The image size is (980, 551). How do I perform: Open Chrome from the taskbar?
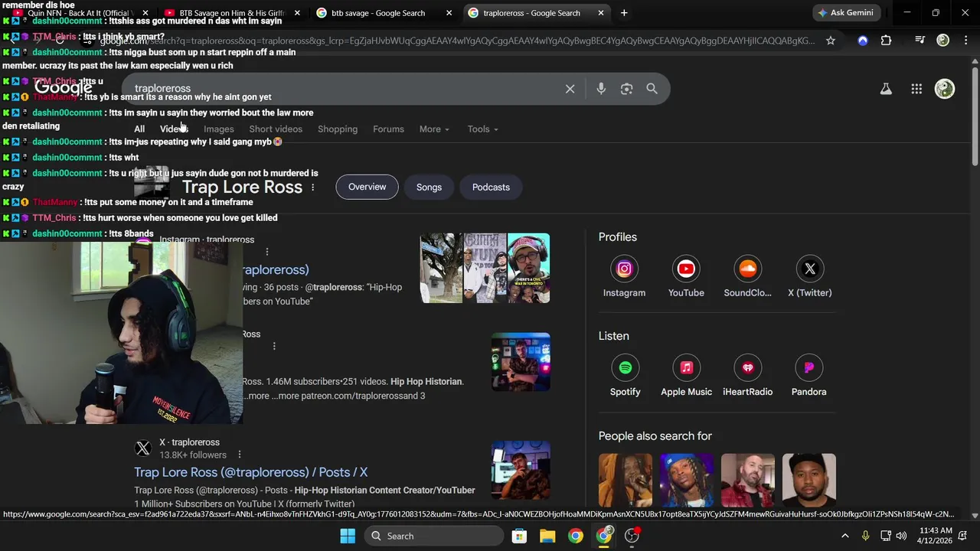tap(576, 536)
